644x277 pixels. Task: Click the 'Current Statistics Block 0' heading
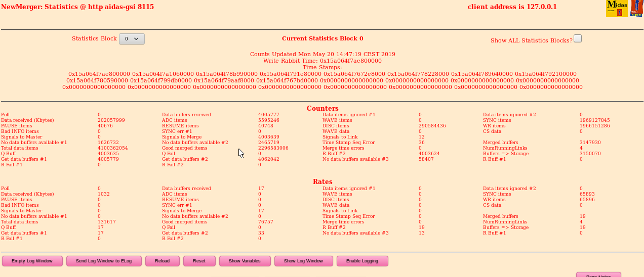[323, 38]
